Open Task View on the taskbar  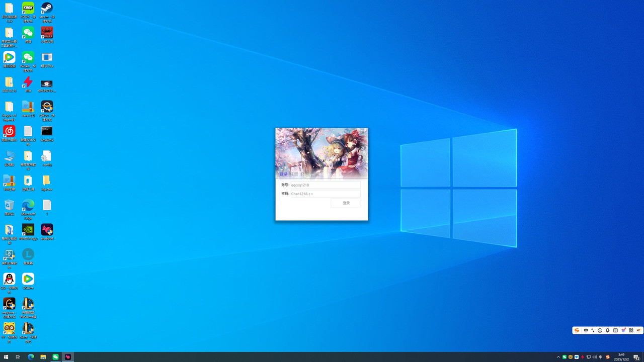pyautogui.click(x=18, y=357)
